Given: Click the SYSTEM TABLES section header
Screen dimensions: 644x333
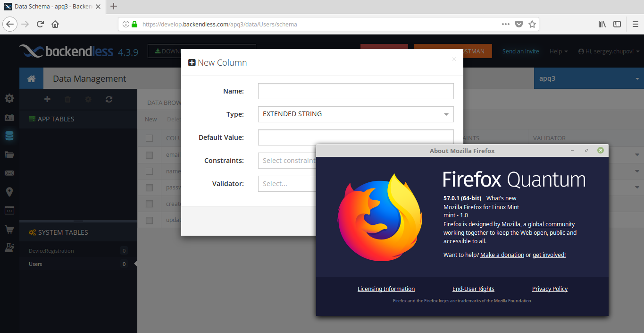Looking at the screenshot, I should [x=78, y=232].
